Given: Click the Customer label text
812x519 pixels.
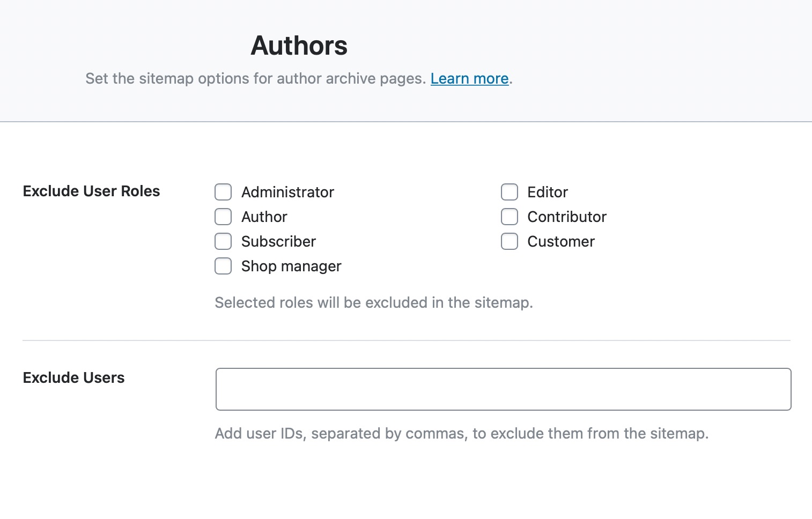Looking at the screenshot, I should [x=560, y=241].
